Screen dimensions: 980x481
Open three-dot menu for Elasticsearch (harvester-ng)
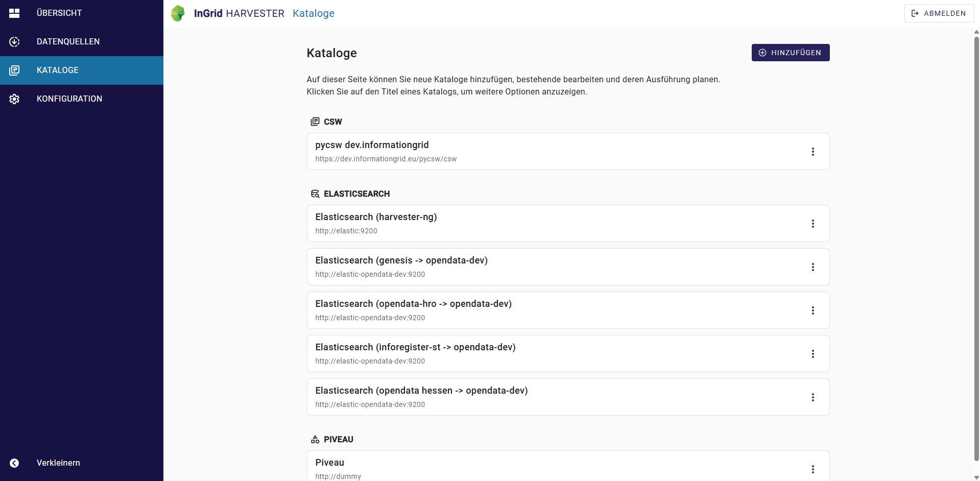click(813, 224)
